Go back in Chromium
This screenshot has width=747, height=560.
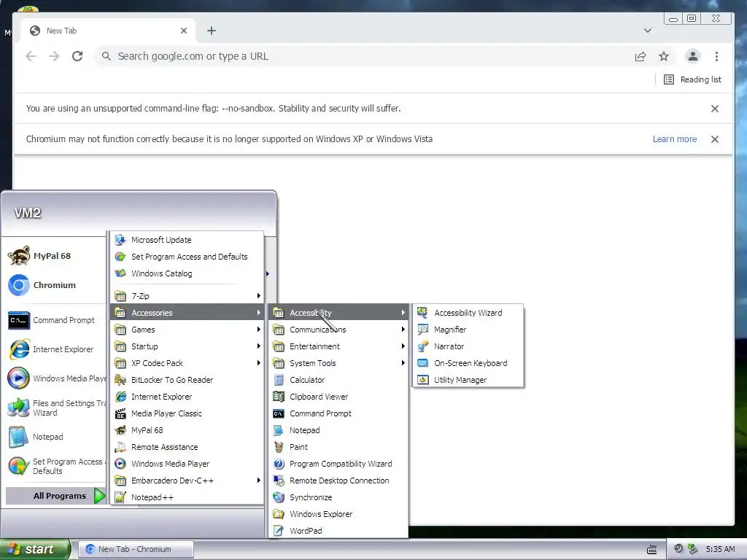[31, 56]
